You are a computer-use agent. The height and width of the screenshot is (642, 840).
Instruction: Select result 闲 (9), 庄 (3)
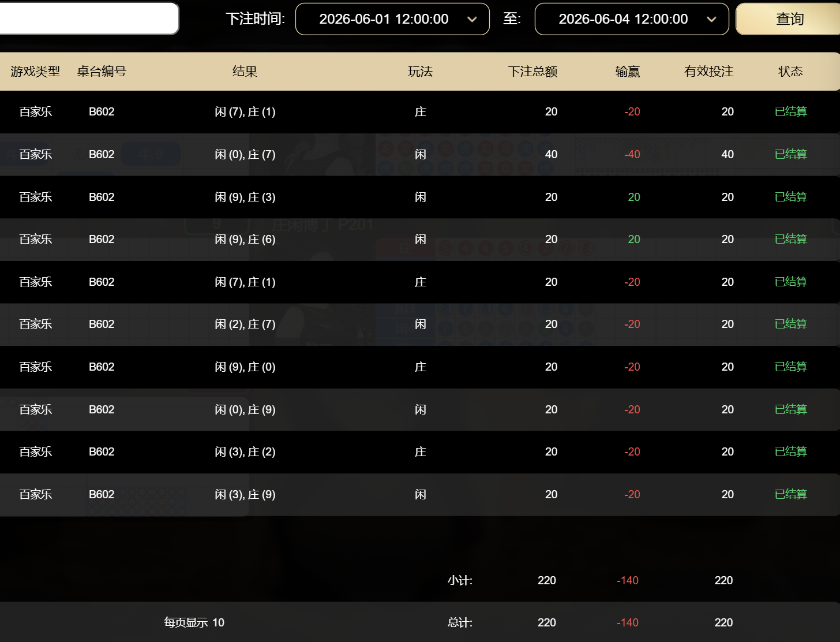tap(245, 197)
